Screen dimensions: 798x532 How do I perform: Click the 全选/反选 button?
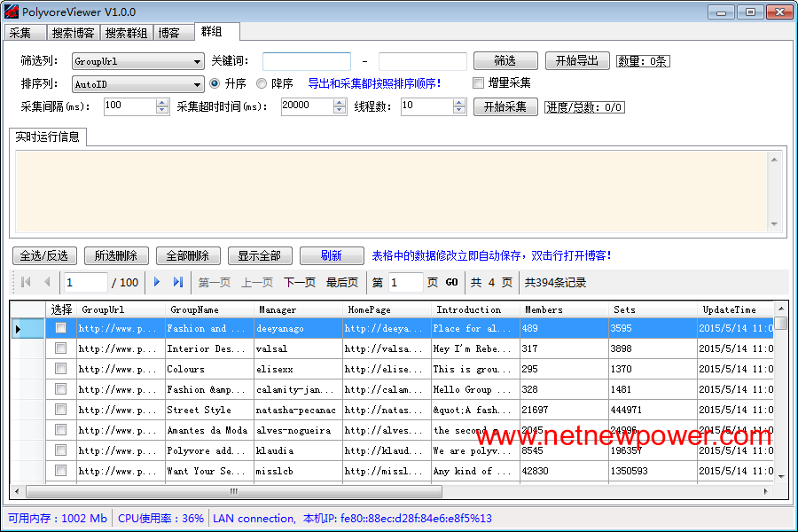pos(44,255)
